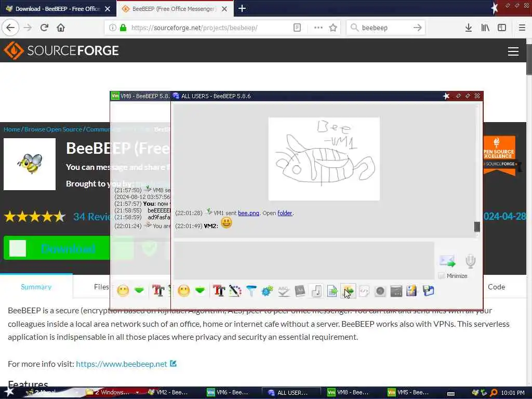Click the send folder icon under cursor
The image size is (532, 399).
[x=348, y=291]
